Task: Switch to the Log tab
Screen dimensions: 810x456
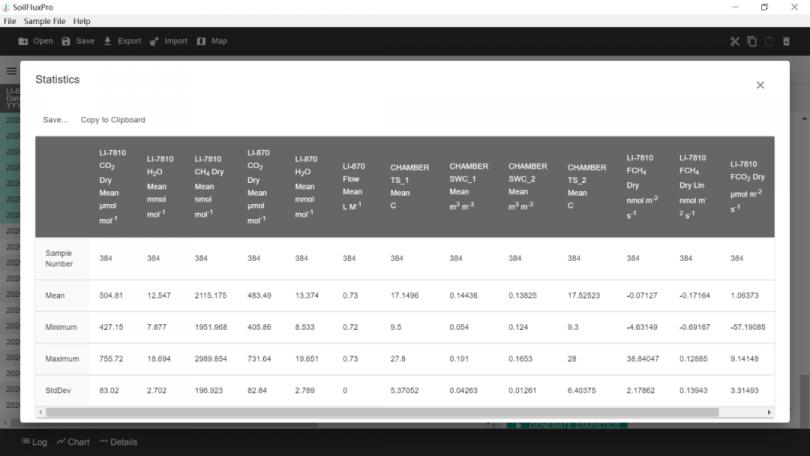Action: tap(34, 442)
